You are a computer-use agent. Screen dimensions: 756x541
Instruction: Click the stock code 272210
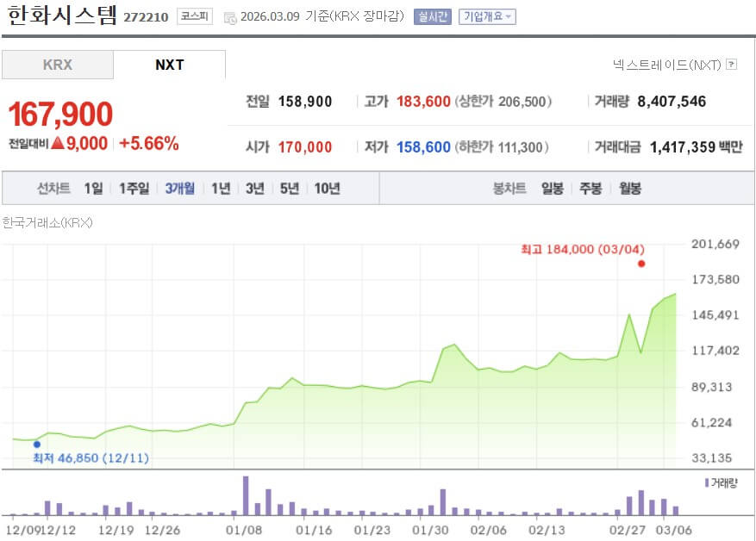[x=146, y=17]
